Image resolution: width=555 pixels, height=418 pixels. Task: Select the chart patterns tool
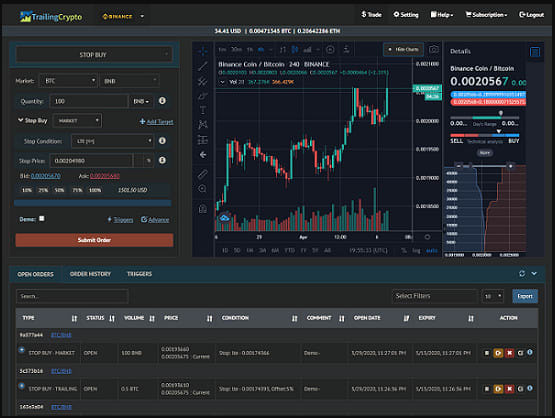(x=202, y=125)
